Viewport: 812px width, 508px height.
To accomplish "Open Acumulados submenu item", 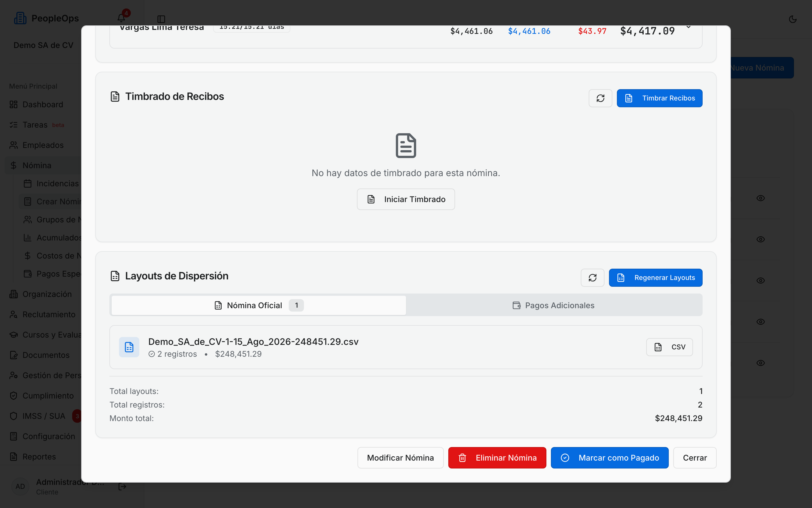I will [x=50, y=238].
